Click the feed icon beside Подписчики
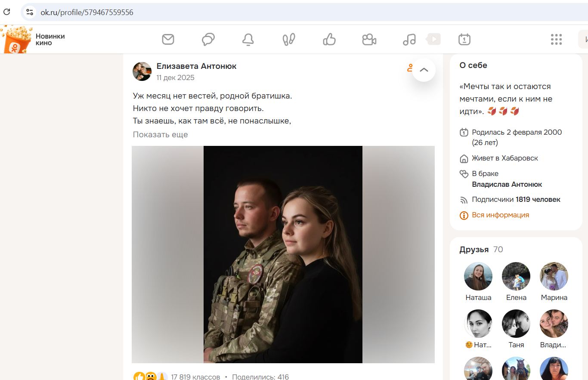588x380 pixels. coord(464,200)
